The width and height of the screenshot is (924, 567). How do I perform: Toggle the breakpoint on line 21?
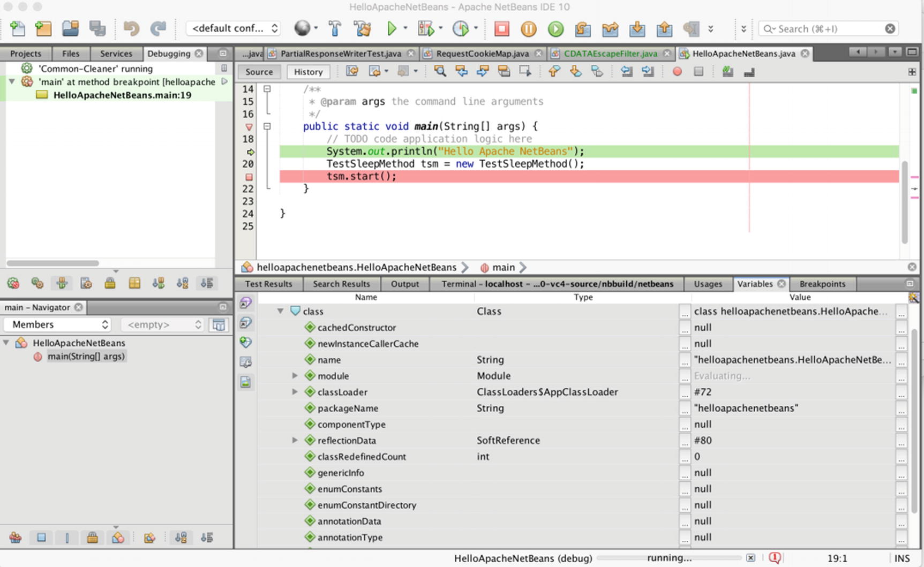click(249, 177)
